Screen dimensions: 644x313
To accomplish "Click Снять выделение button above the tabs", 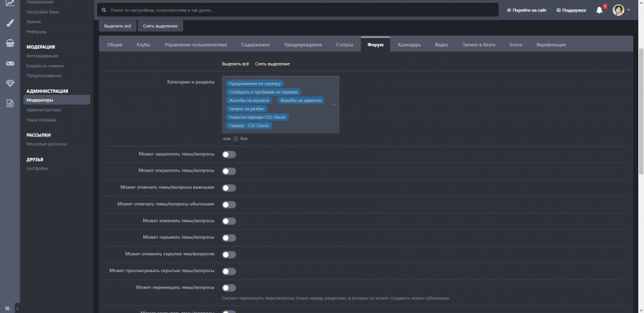I will 160,26.
